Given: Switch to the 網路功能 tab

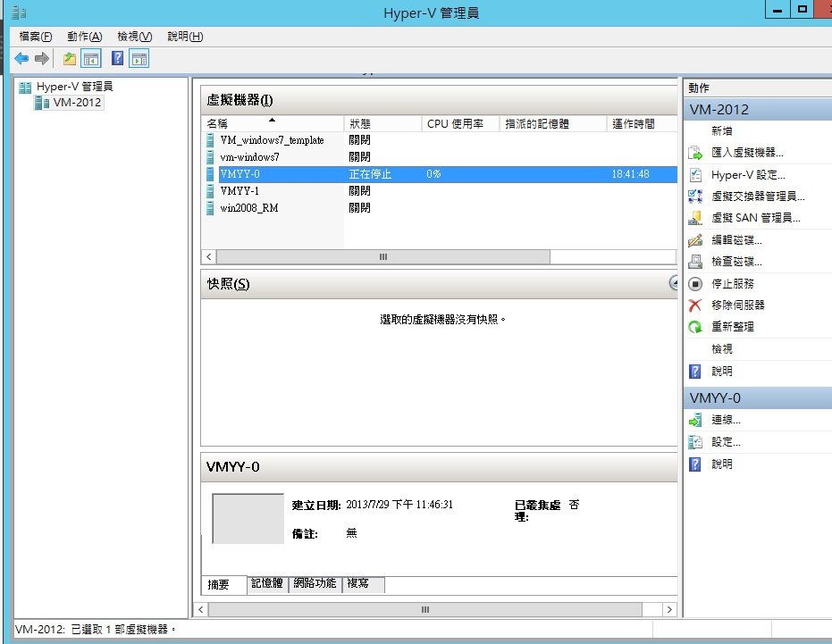Looking at the screenshot, I should pyautogui.click(x=315, y=583).
